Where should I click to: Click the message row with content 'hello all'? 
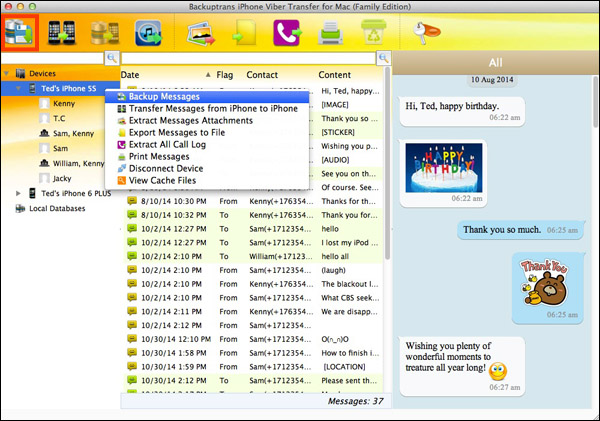[x=253, y=256]
